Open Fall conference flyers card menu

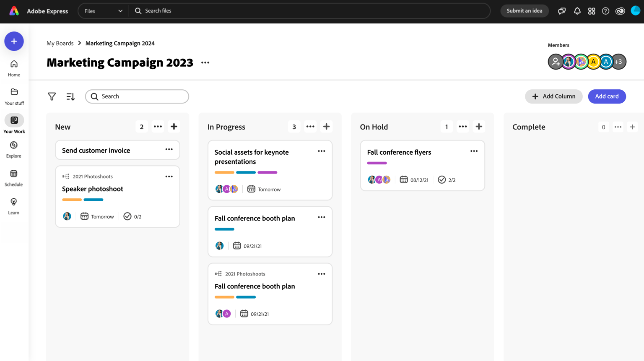(x=474, y=151)
